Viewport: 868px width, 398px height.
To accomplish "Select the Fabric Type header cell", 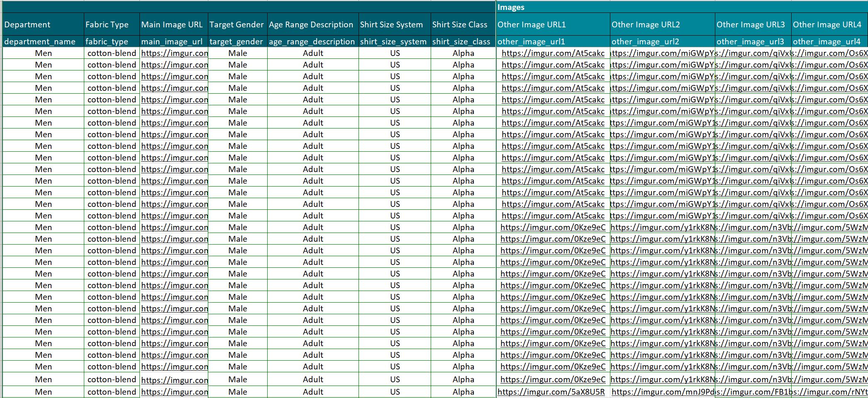I will [x=112, y=24].
